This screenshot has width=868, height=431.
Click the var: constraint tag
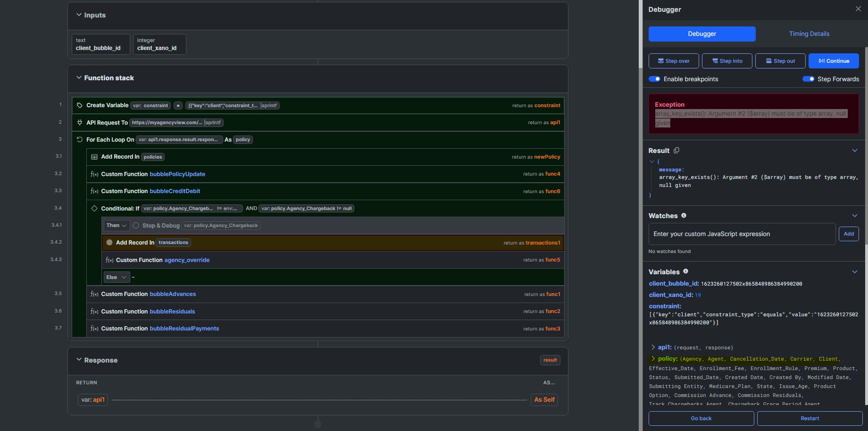click(x=150, y=105)
